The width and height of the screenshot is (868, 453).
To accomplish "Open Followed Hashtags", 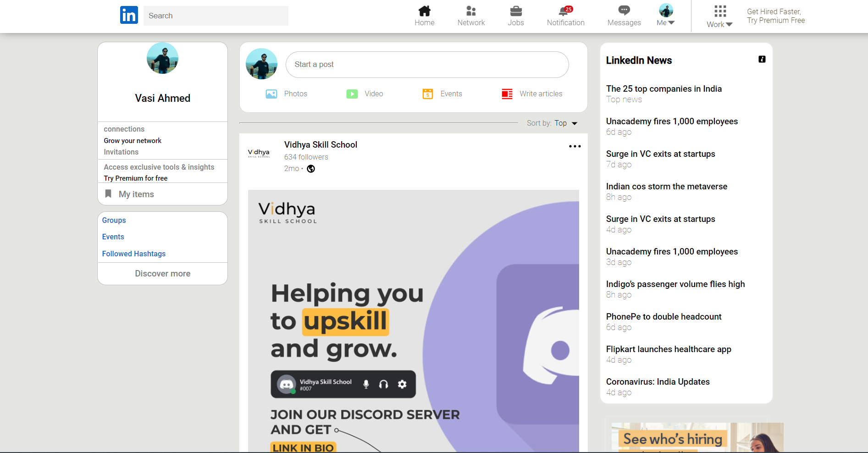I will point(133,254).
